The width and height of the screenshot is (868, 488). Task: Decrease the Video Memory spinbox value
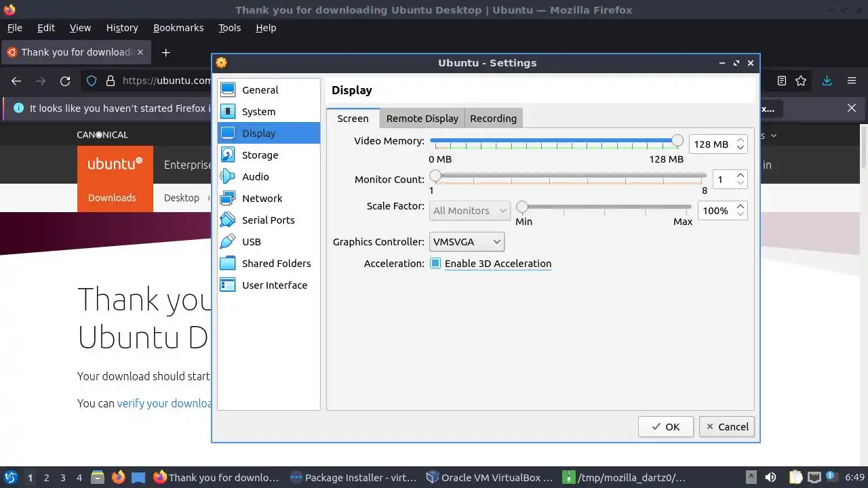(741, 148)
